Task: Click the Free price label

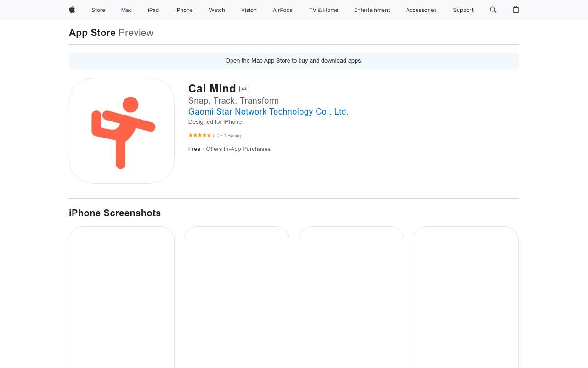Action: [194, 149]
